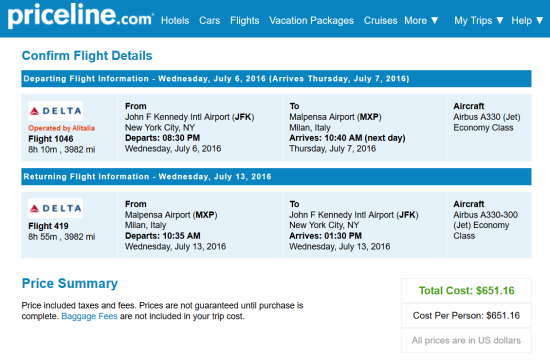Select Vacation Packages in navigation bar
The image size is (550, 364).
tap(311, 20)
